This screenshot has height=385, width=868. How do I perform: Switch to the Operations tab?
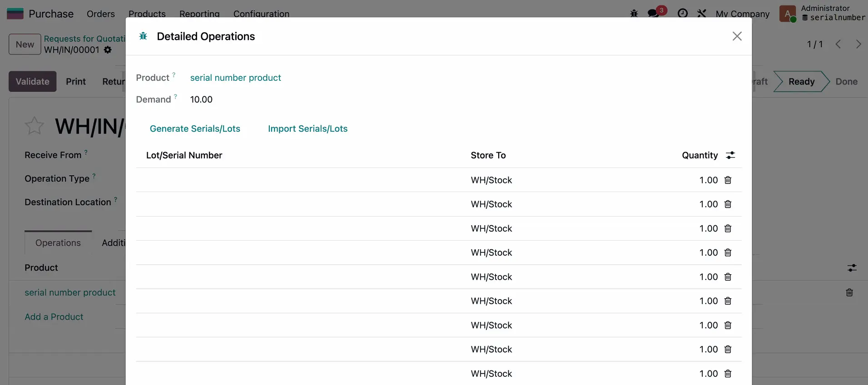click(58, 243)
